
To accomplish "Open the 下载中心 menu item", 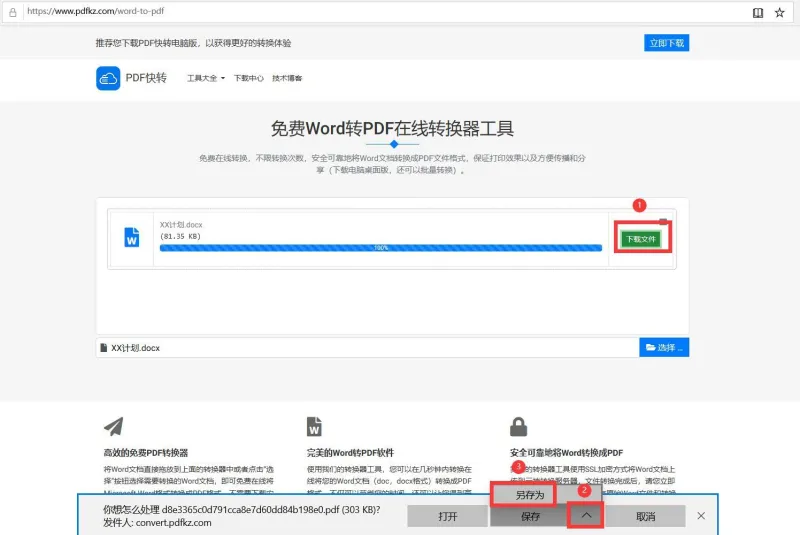I will pyautogui.click(x=248, y=78).
